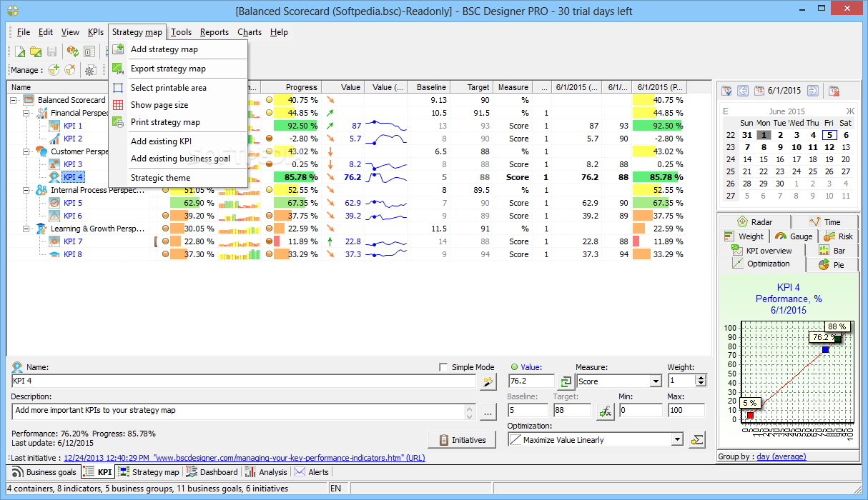868x500 pixels.
Task: Collapse the Customer Perspective node
Action: [x=26, y=151]
